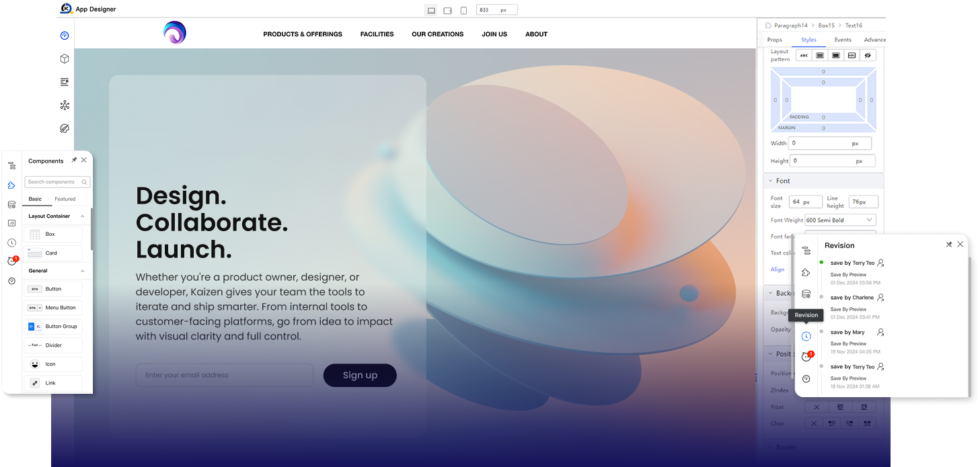Click user icon beside save by Mary
Viewport: 980px width, 467px height.
[880, 332]
